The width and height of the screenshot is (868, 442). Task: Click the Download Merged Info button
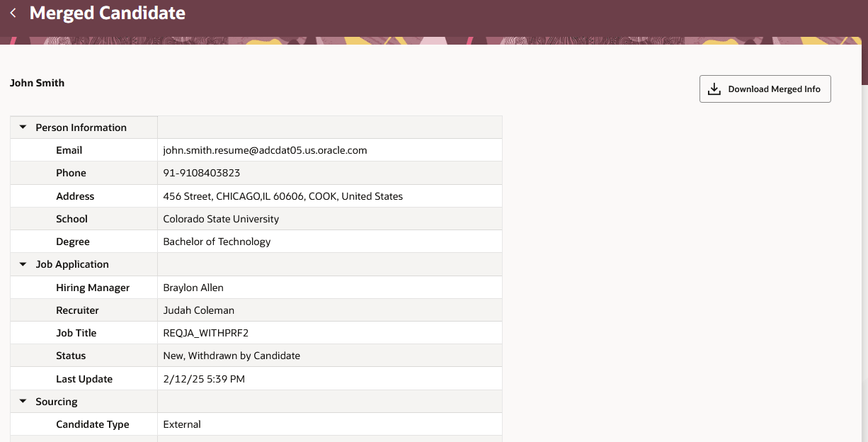click(765, 89)
